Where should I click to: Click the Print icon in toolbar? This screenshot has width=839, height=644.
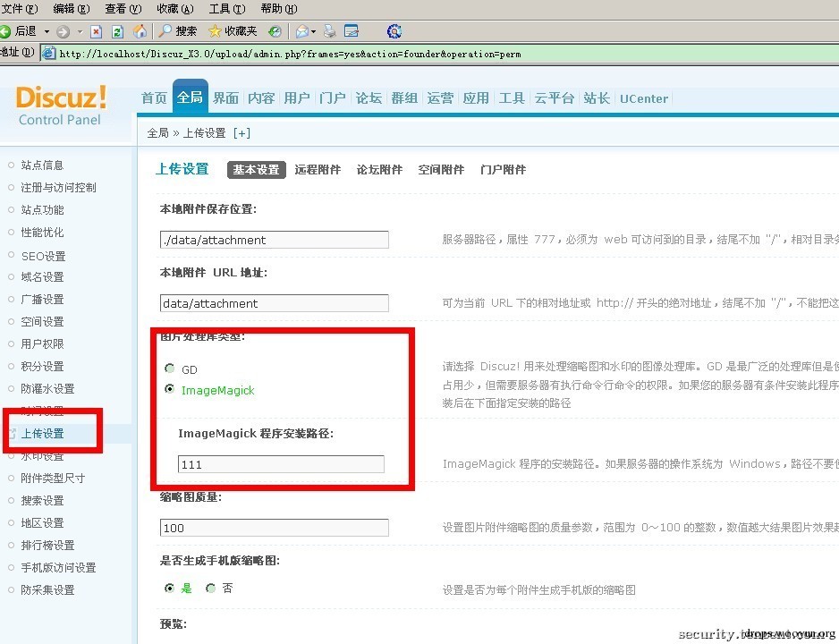click(329, 31)
